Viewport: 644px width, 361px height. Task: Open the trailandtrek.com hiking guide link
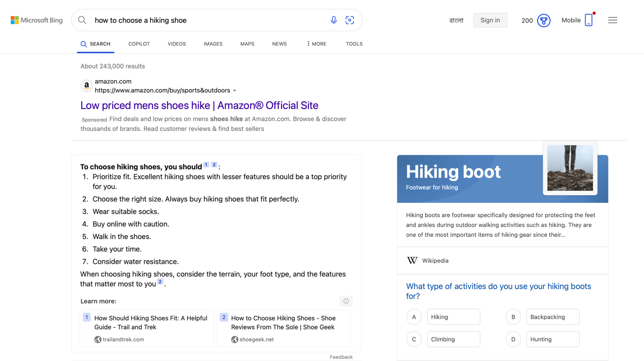pos(151,322)
